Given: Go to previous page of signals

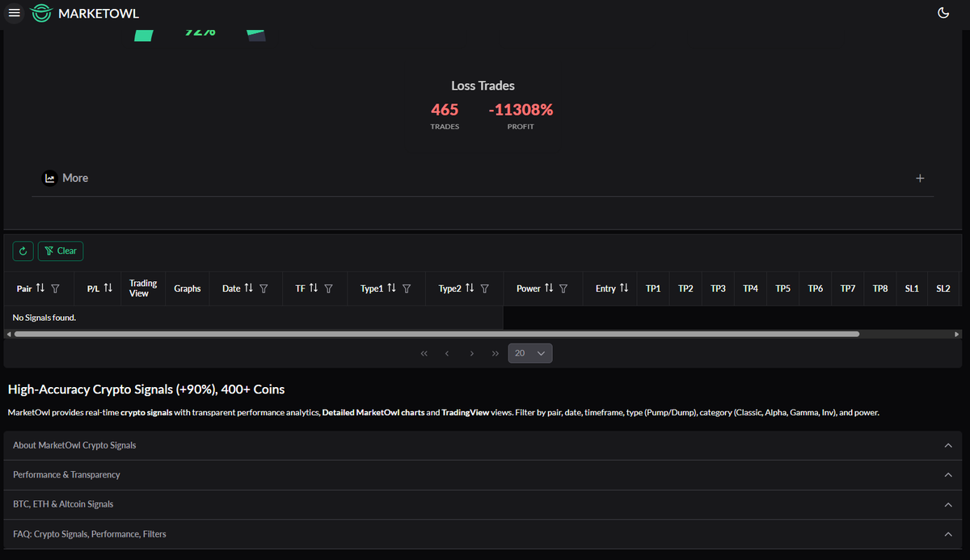Looking at the screenshot, I should click(447, 353).
